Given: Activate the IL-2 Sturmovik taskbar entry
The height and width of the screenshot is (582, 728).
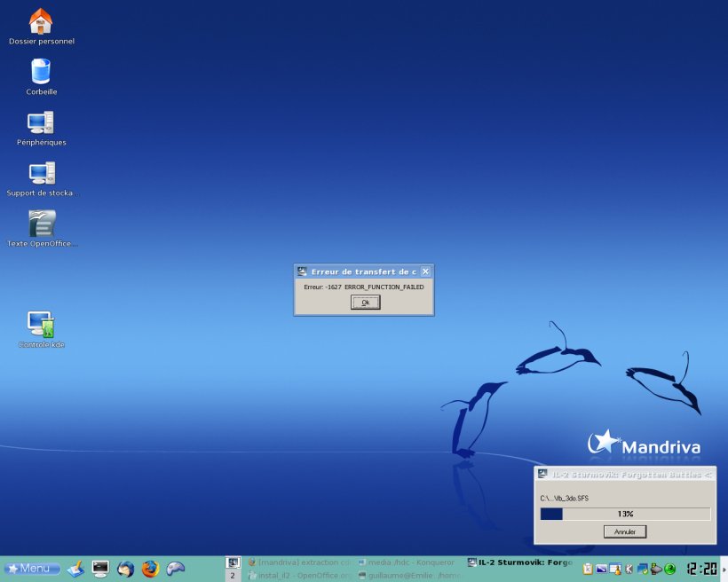Looking at the screenshot, I should (520, 562).
